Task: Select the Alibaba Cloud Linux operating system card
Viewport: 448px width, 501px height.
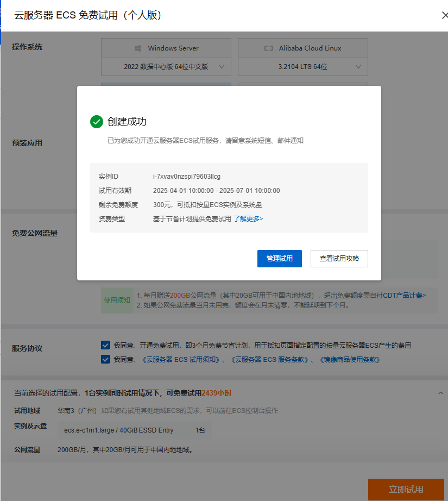Action: pyautogui.click(x=303, y=48)
